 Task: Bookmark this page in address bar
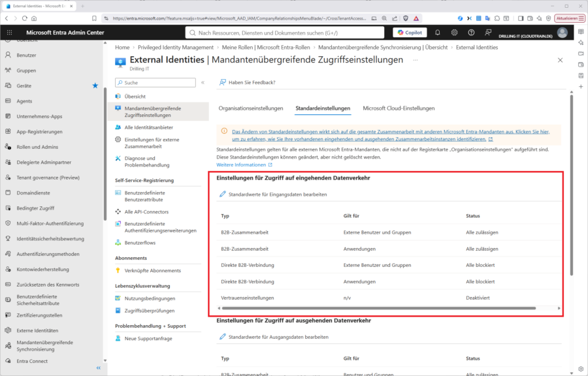click(94, 18)
